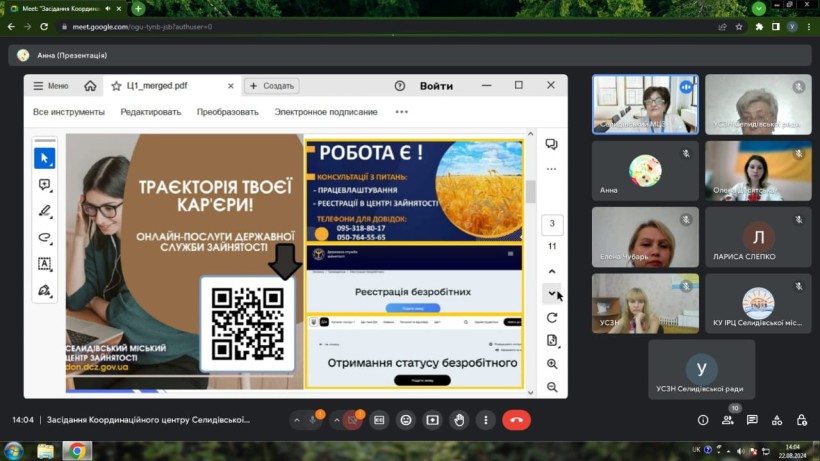Select the arrow selection tool in PDF toolbar
Screen dimensions: 820x461
click(x=45, y=159)
